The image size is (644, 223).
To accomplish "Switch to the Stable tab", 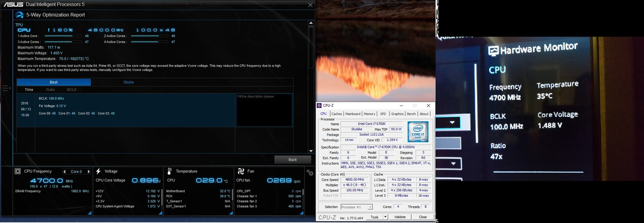I will click(x=129, y=82).
